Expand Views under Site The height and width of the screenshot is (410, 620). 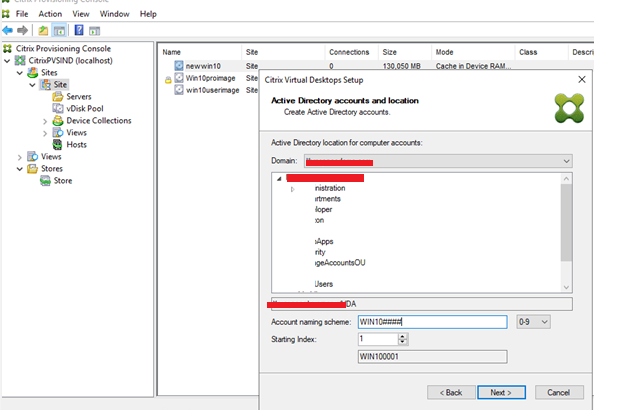click(45, 133)
